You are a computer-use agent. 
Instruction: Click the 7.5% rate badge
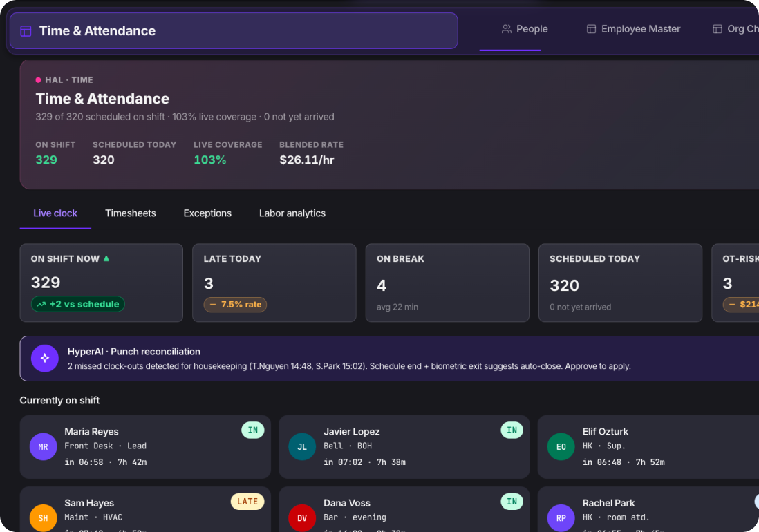[x=235, y=305]
